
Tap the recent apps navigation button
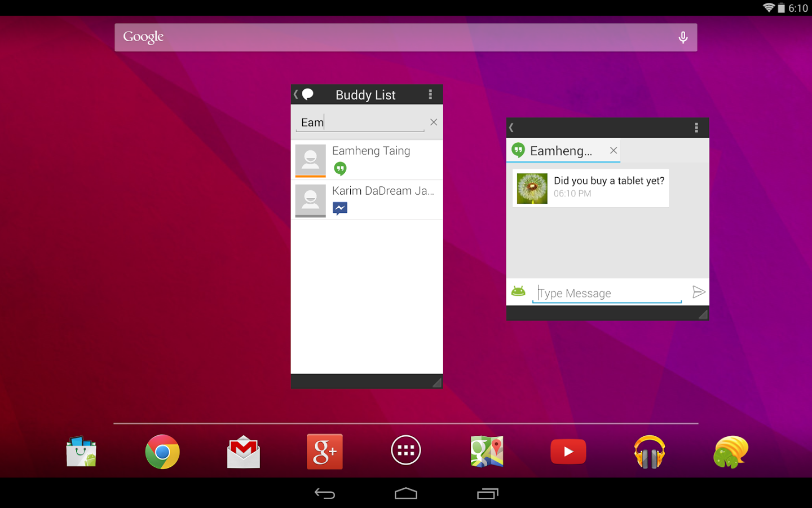tap(488, 494)
